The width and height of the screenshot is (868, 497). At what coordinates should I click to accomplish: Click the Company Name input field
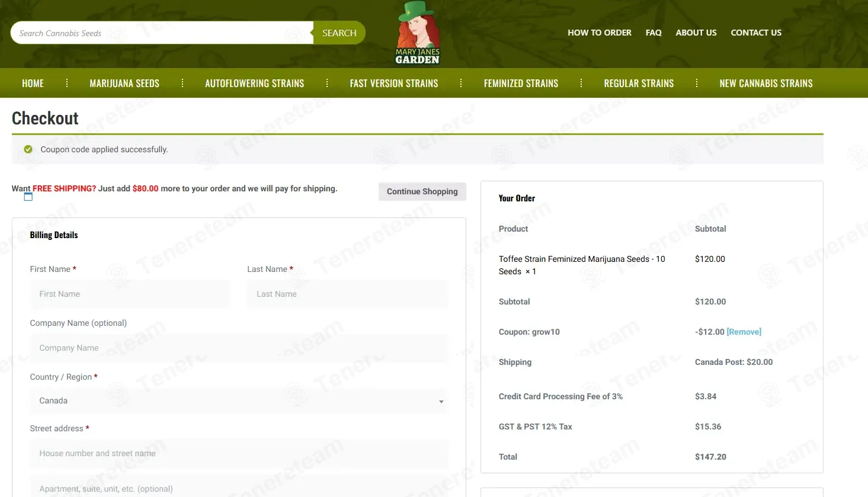coord(239,348)
